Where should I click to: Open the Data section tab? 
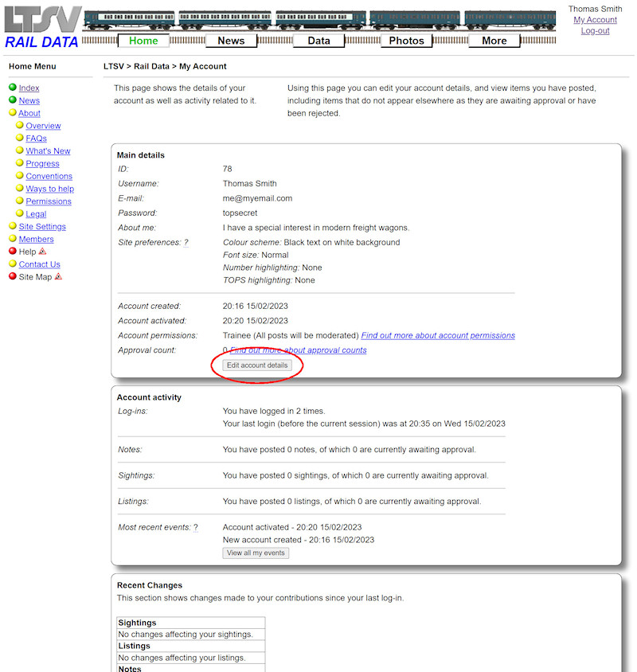318,40
